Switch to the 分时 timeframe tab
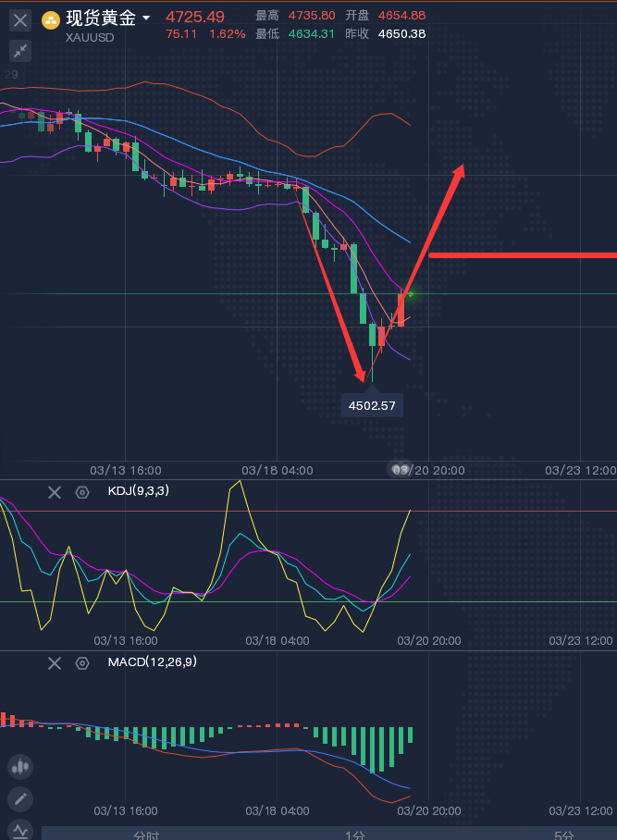This screenshot has height=840, width=617. tap(146, 834)
